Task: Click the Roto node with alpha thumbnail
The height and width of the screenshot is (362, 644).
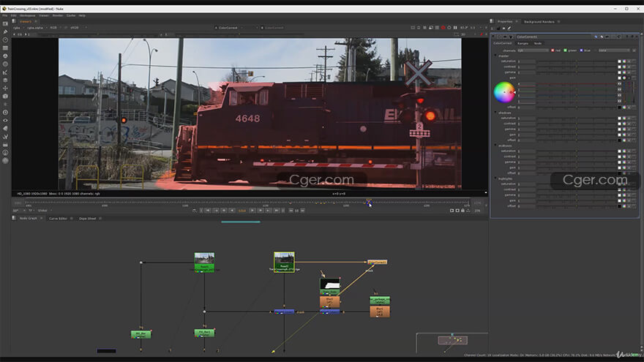Action: [x=330, y=284]
